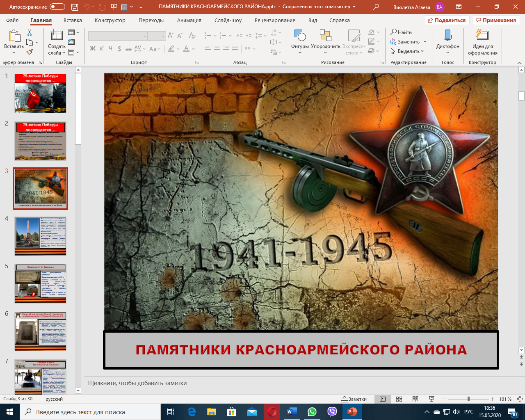The height and width of the screenshot is (420, 525).
Task: Switch to Reading view icon
Action: click(415, 399)
